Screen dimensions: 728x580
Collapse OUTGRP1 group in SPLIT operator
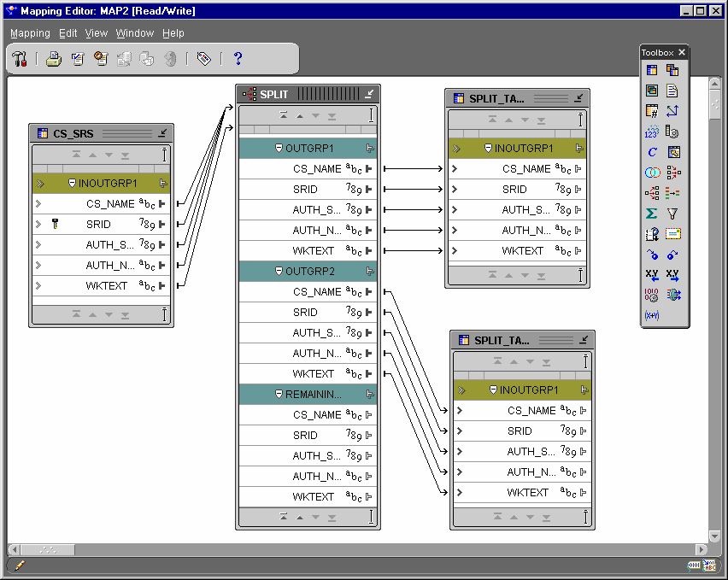pos(279,149)
